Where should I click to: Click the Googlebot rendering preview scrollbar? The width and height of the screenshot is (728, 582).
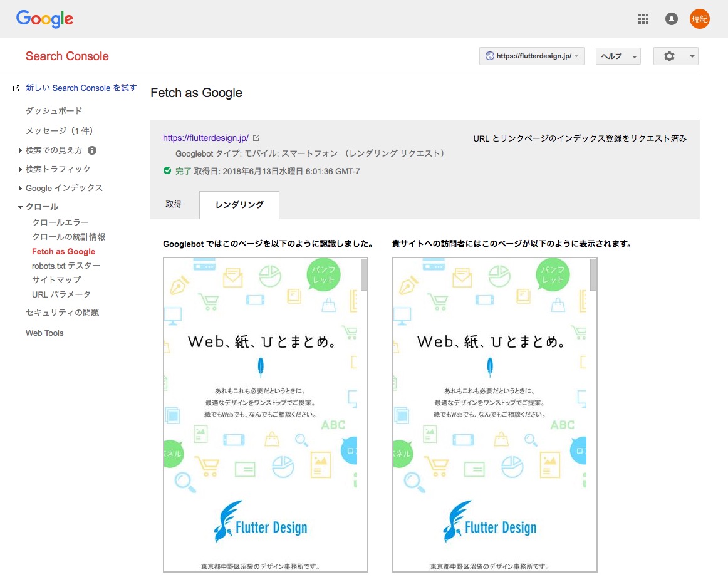(x=363, y=275)
